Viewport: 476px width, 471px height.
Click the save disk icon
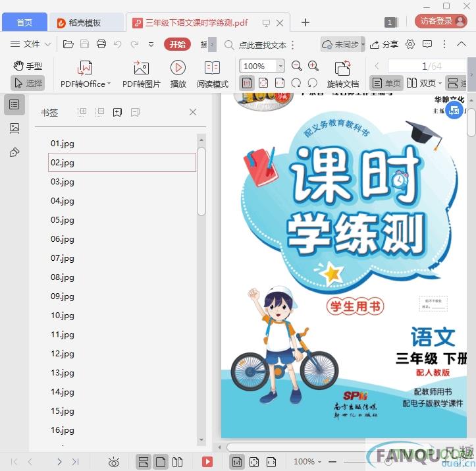(84, 44)
